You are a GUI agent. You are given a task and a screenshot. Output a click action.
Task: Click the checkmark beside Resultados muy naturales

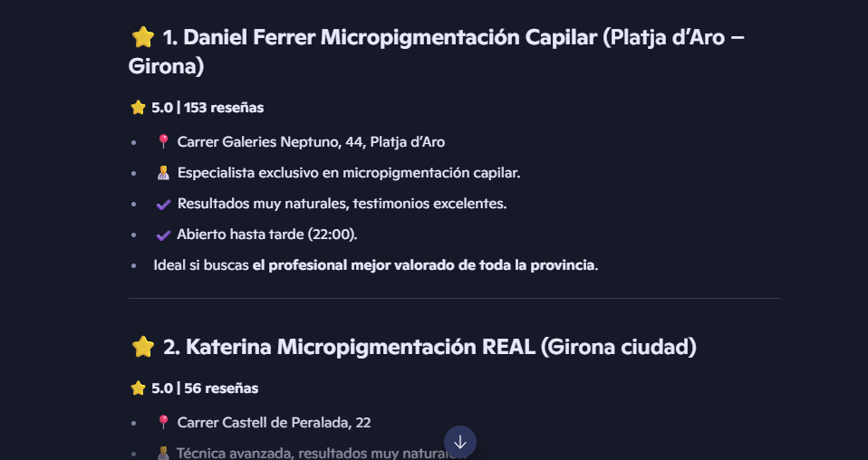[x=163, y=205]
